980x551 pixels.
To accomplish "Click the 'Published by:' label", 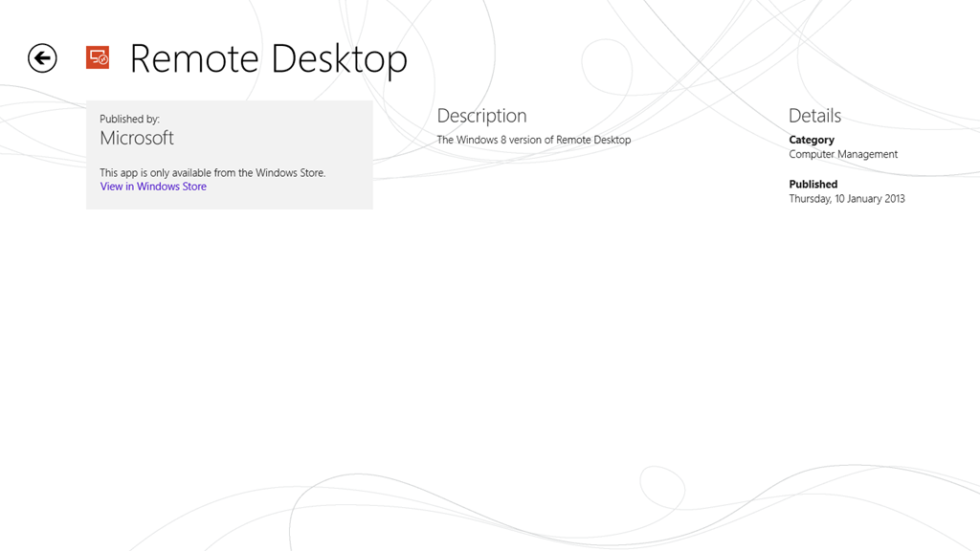I will (129, 120).
